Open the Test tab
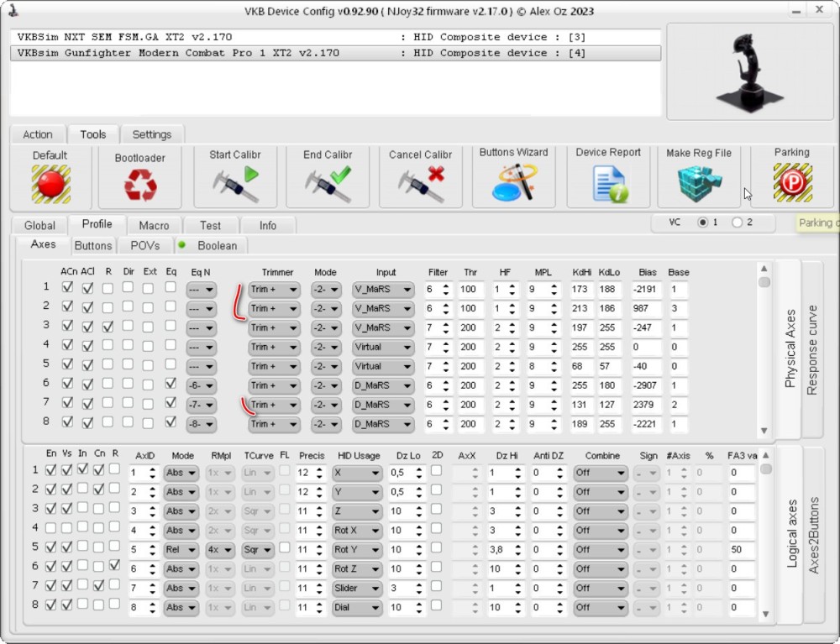This screenshot has height=644, width=840. coord(211,225)
